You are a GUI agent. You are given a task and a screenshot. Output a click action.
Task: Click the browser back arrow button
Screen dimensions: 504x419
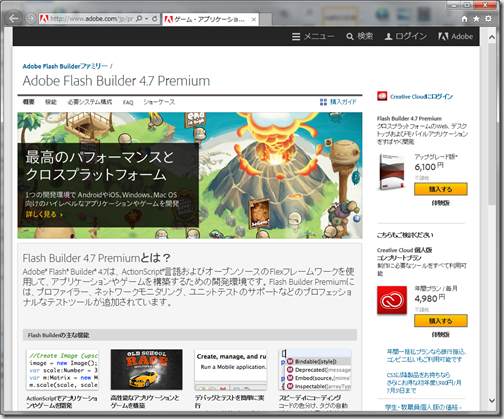click(13, 18)
